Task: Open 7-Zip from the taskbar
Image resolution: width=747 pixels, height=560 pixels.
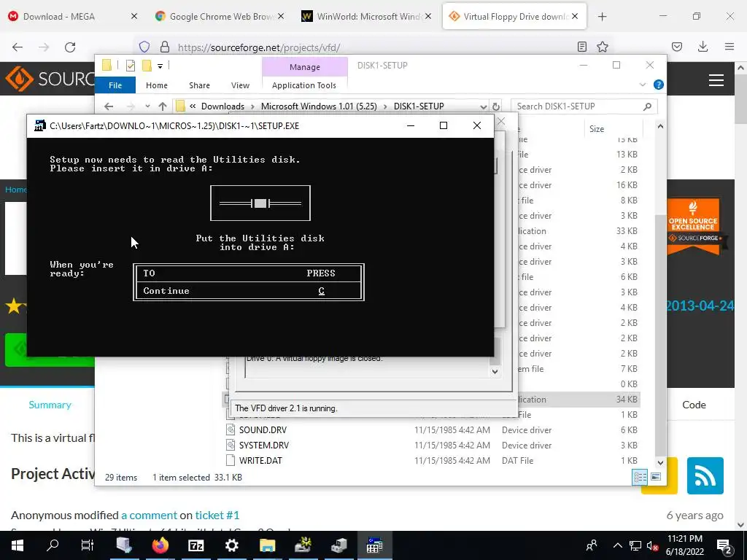Action: coord(196,545)
